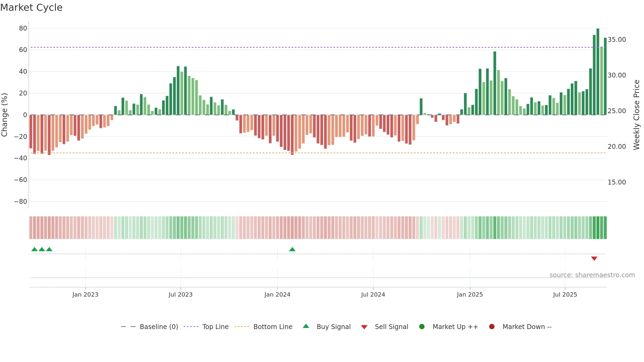Click the Jul 2023 axis label
644x362 pixels.
(181, 294)
